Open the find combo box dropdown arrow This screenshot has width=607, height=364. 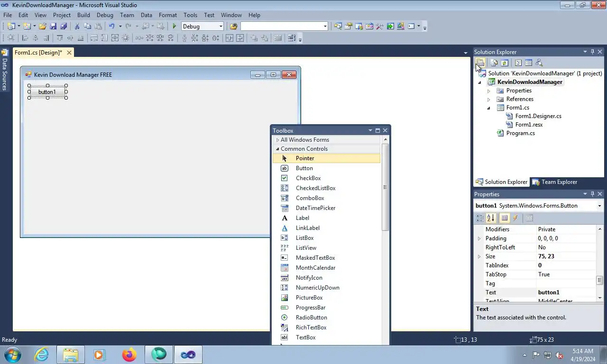(x=325, y=27)
